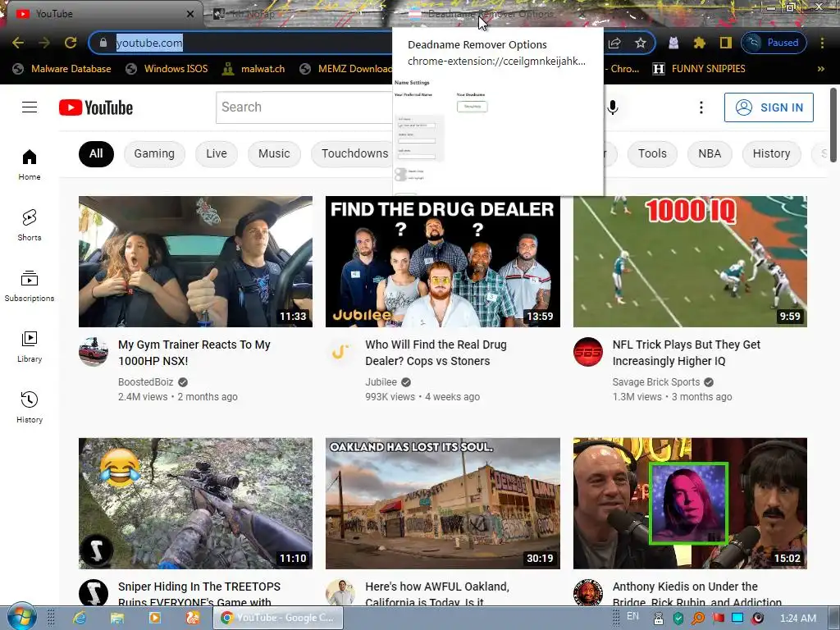Open the Chrome three-dot menu
This screenshot has height=630, width=840.
[x=822, y=43]
